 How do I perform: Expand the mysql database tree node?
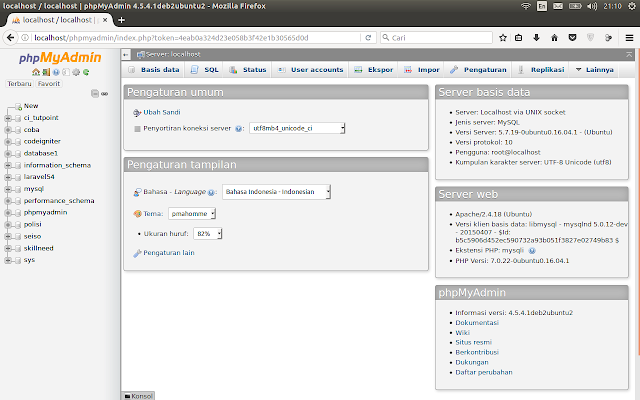(x=8, y=189)
